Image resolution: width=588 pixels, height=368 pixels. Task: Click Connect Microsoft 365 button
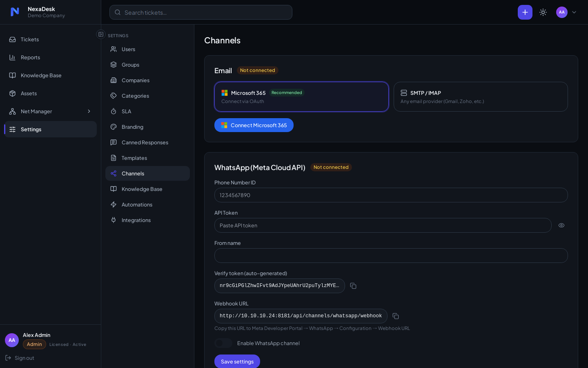[254, 125]
